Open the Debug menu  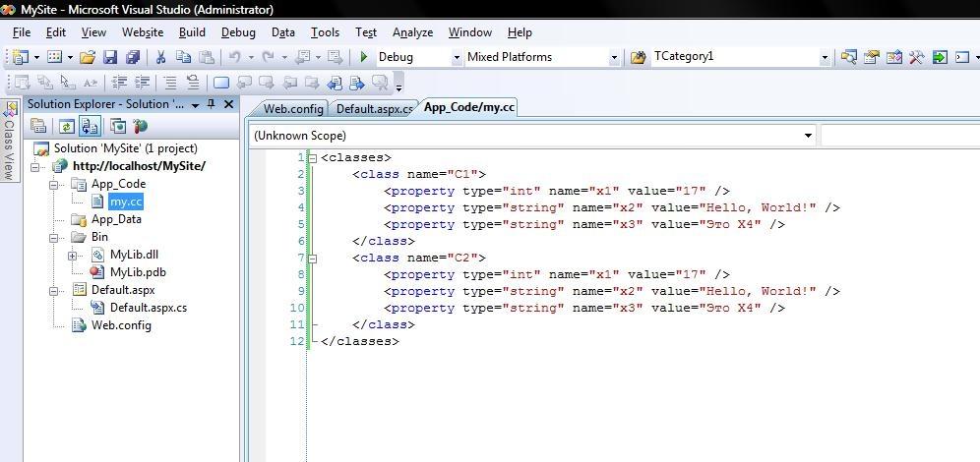point(238,32)
